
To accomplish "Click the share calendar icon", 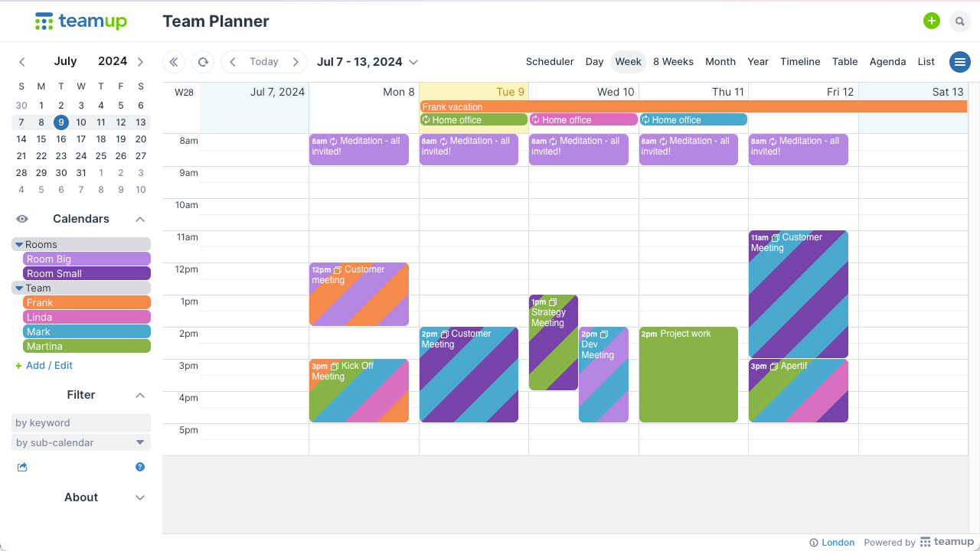I will 22,467.
